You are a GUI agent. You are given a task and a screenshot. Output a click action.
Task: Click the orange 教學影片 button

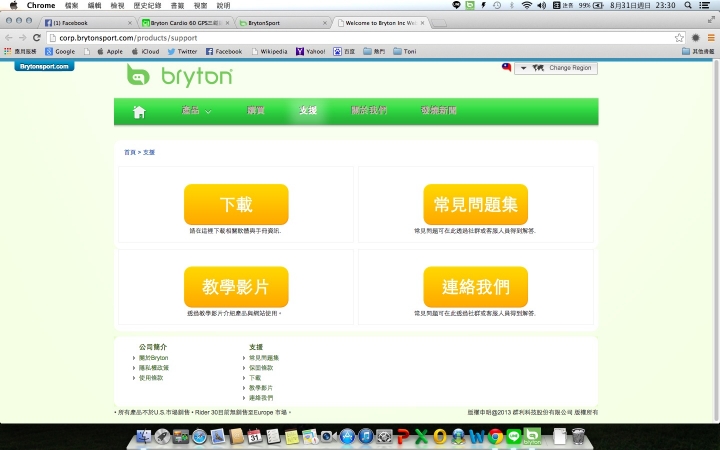click(236, 287)
